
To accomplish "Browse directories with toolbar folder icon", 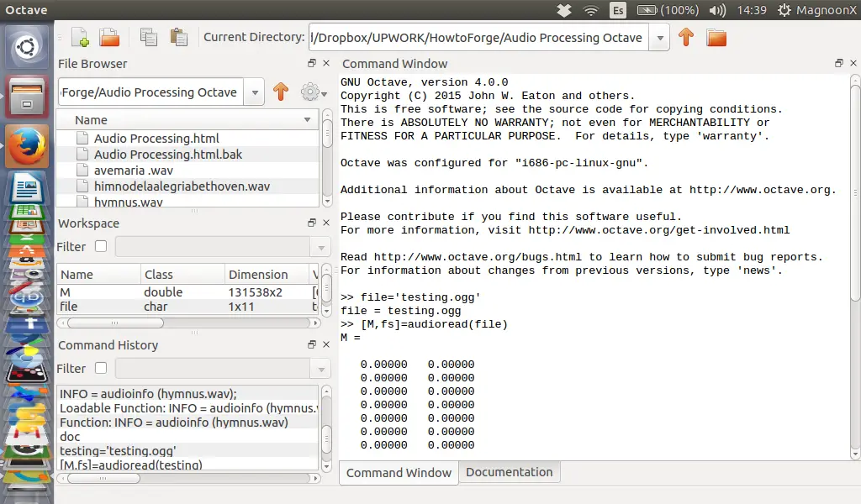I will (x=716, y=37).
